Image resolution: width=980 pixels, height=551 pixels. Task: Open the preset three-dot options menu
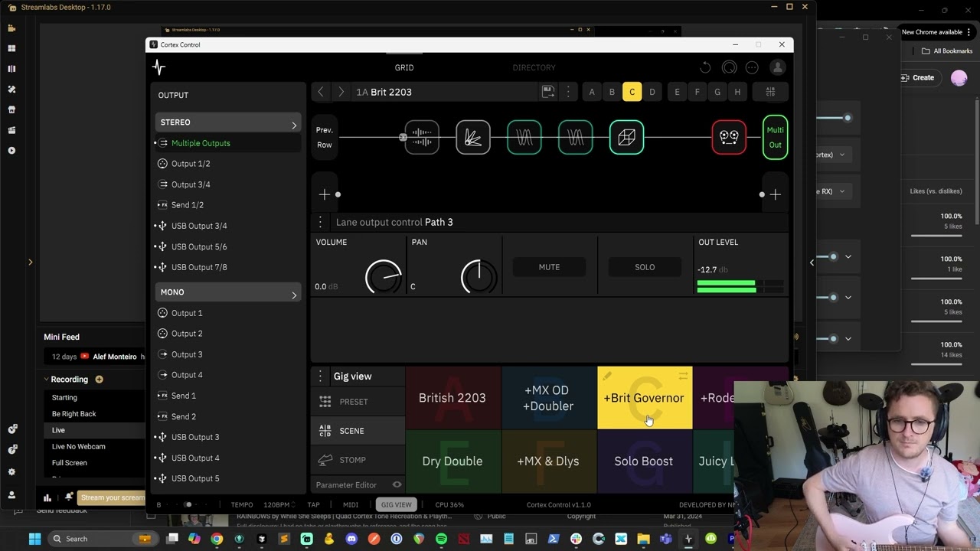click(x=567, y=92)
